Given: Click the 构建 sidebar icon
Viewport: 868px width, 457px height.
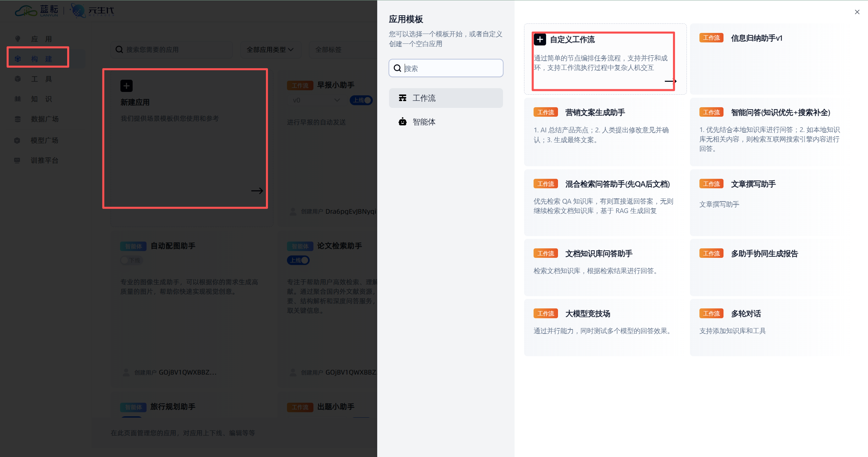Looking at the screenshot, I should pos(18,59).
